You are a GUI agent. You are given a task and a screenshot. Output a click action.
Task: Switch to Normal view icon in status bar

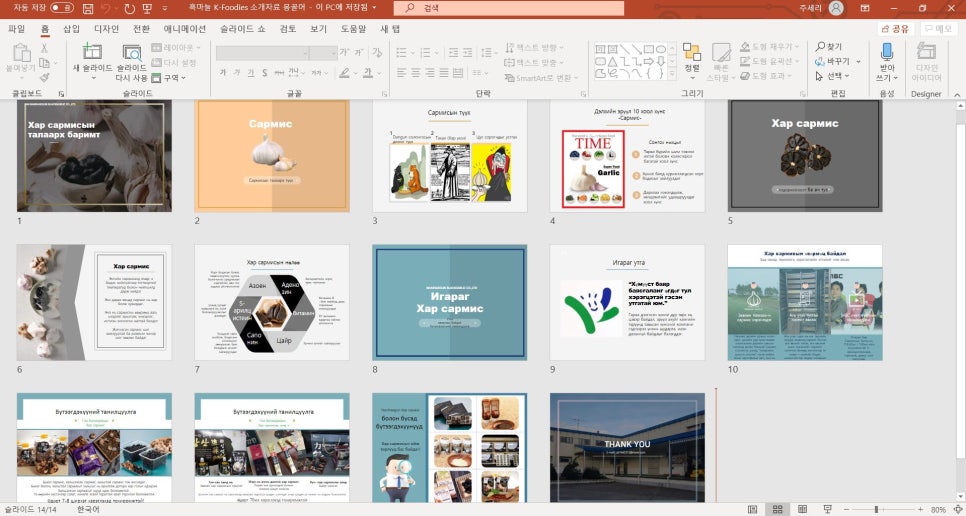pyautogui.click(x=752, y=509)
